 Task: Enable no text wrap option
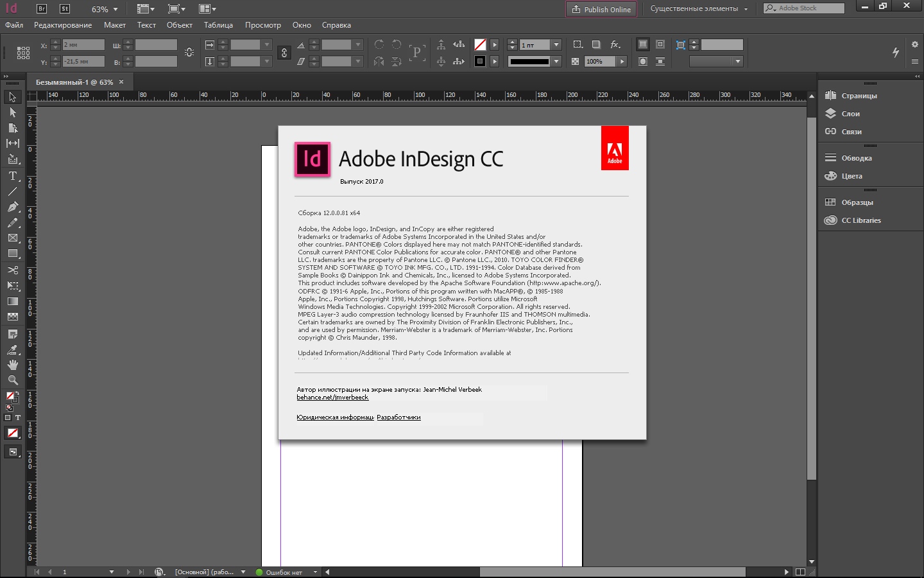click(x=642, y=44)
